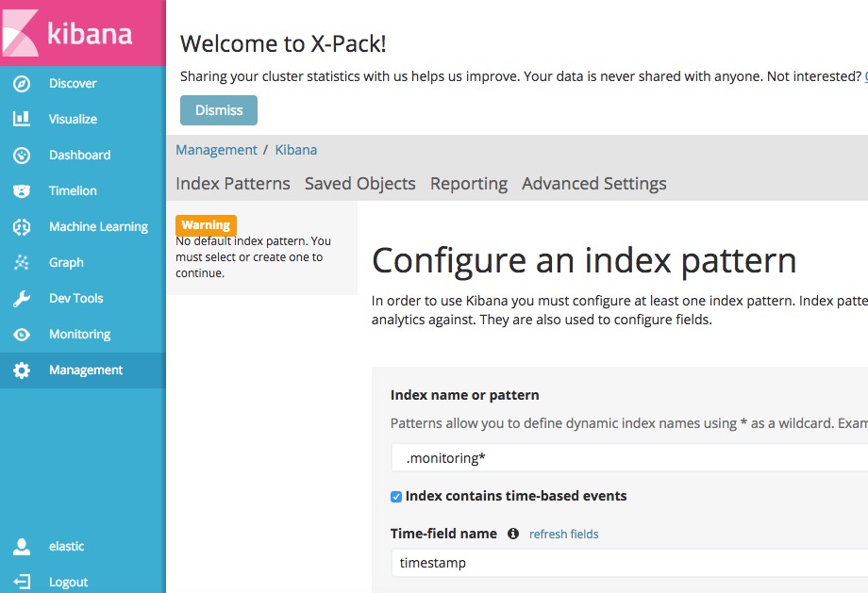Click the orange Warning badge
868x593 pixels.
click(206, 225)
